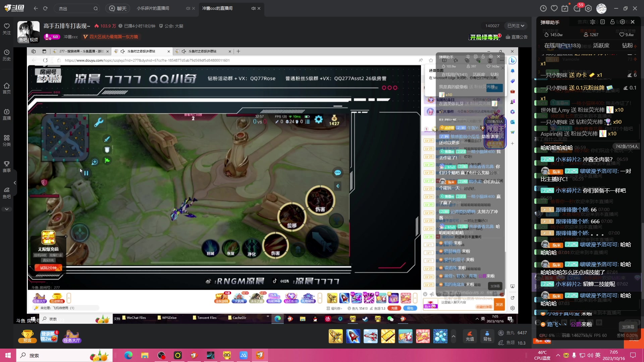
Task: Show hidden system tray icons
Action: click(558, 355)
